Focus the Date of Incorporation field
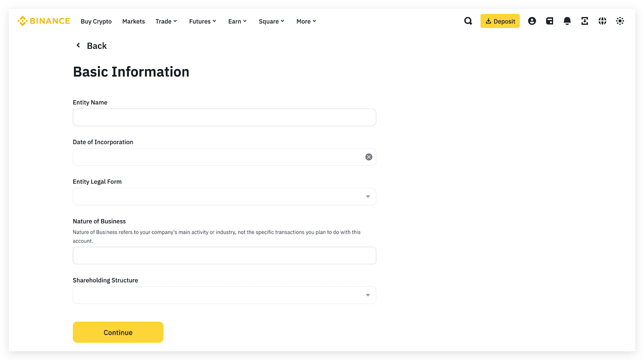644x360 pixels. 225,157
